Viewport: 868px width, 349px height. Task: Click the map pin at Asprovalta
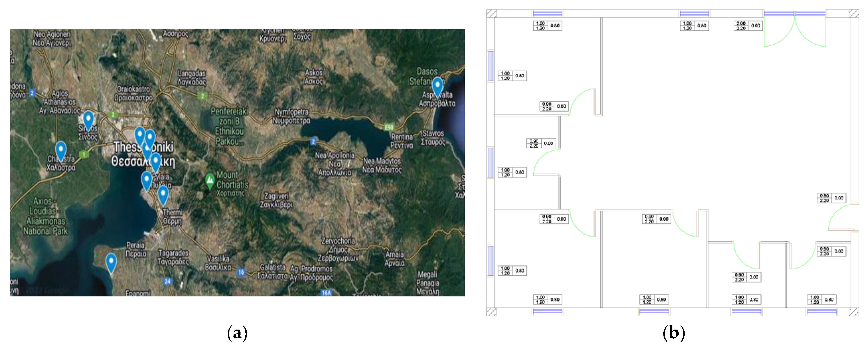437,86
